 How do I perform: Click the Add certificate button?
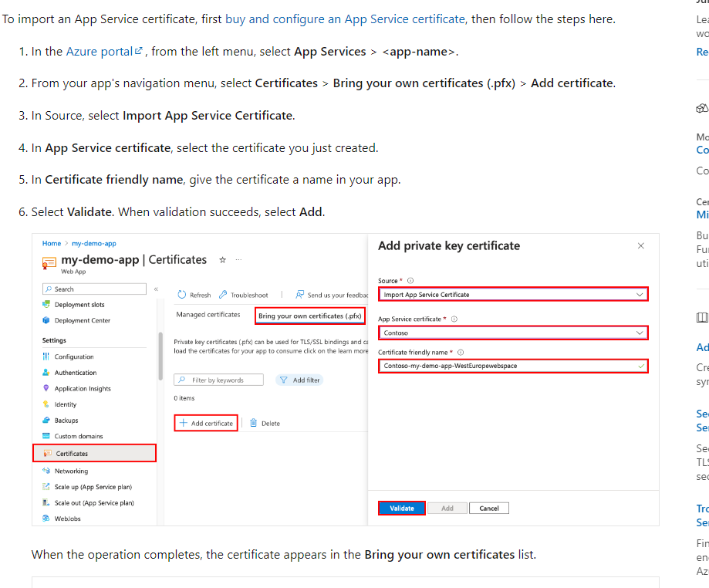coord(206,423)
